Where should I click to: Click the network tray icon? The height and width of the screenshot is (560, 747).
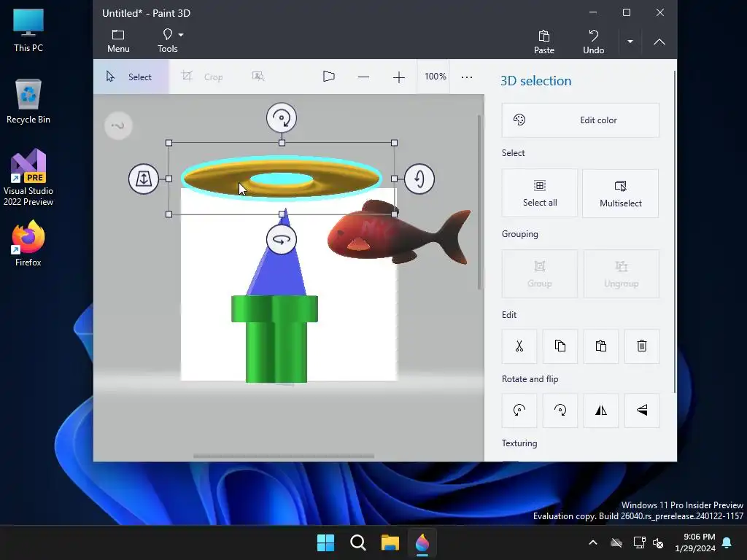[638, 542]
